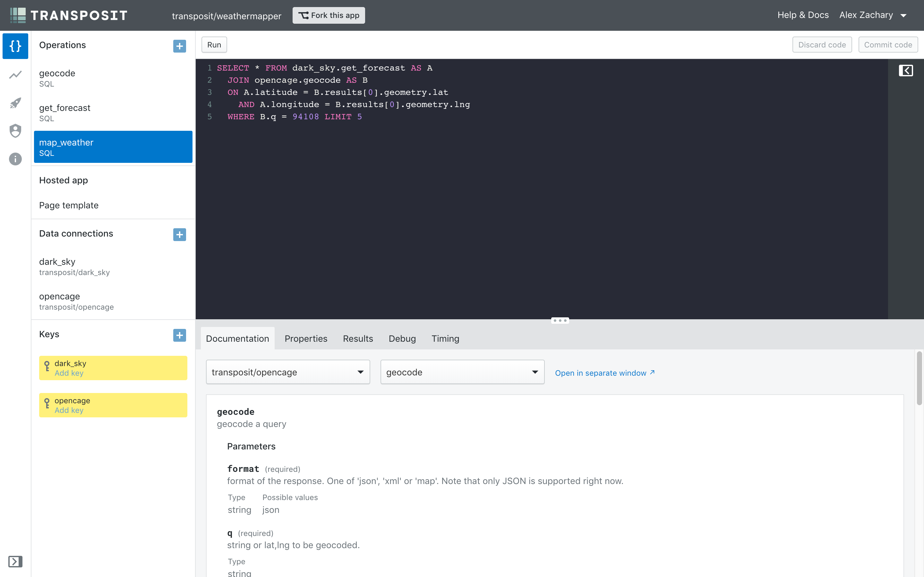
Task: Collapse the editor side panel arrow
Action: tap(906, 71)
